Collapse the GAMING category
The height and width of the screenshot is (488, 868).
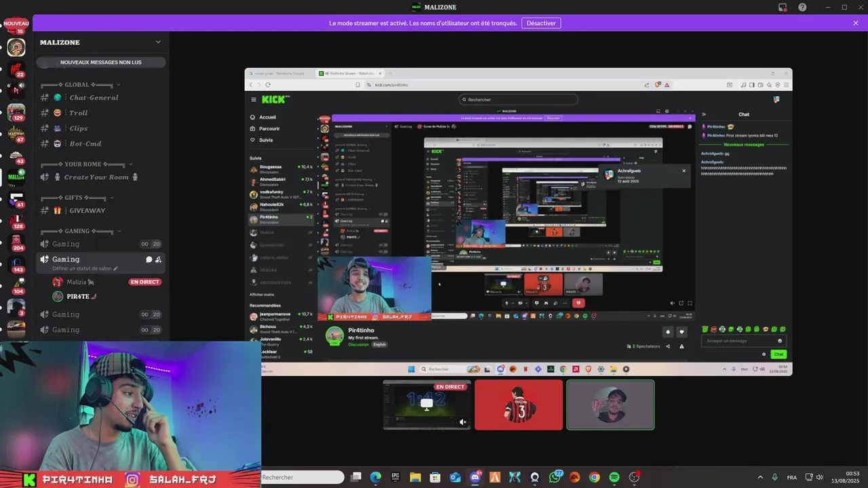[x=80, y=231]
